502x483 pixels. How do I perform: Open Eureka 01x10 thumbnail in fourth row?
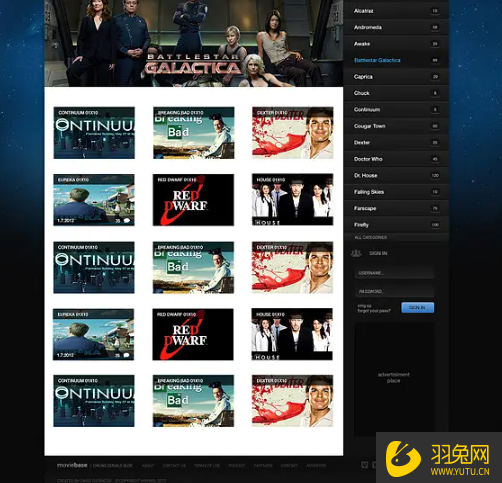pyautogui.click(x=94, y=334)
